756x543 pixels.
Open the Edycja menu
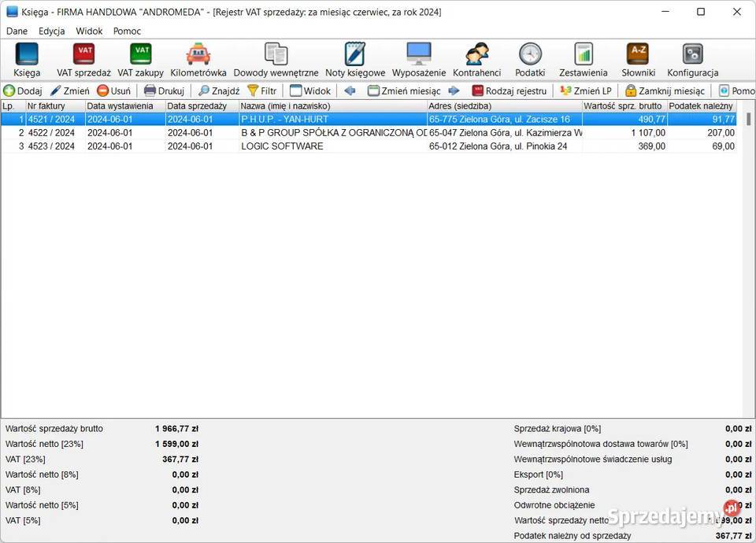(x=52, y=31)
